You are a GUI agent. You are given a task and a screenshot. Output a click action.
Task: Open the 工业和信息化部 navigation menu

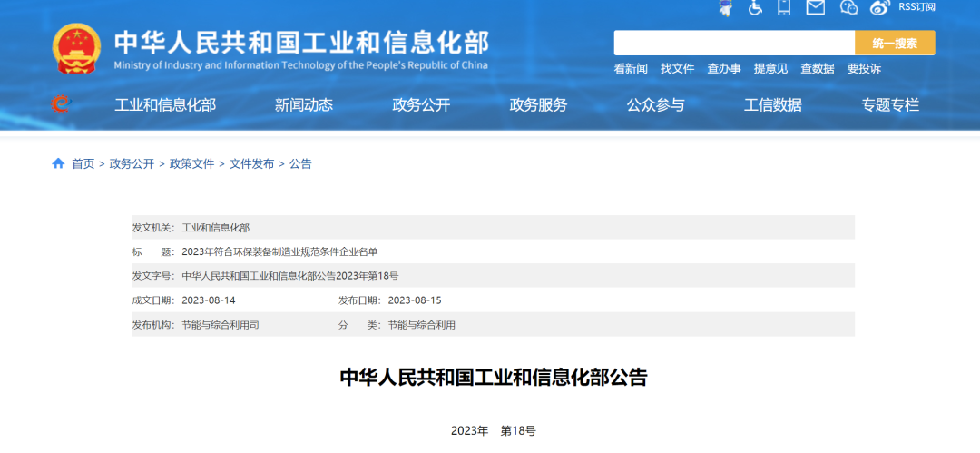coord(165,105)
